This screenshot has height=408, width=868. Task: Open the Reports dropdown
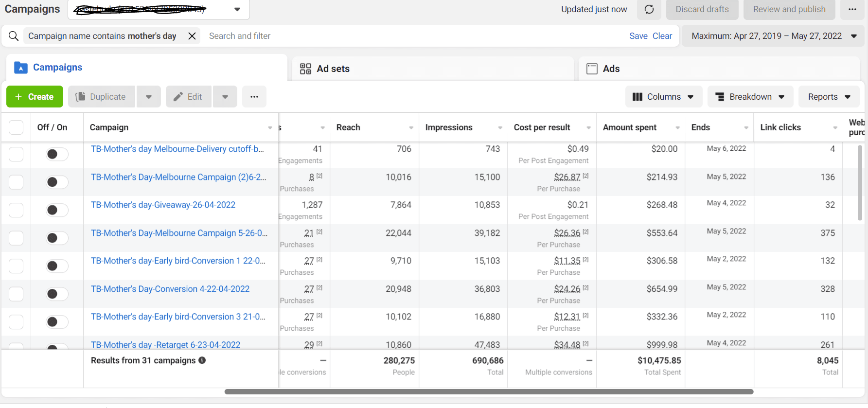point(829,97)
